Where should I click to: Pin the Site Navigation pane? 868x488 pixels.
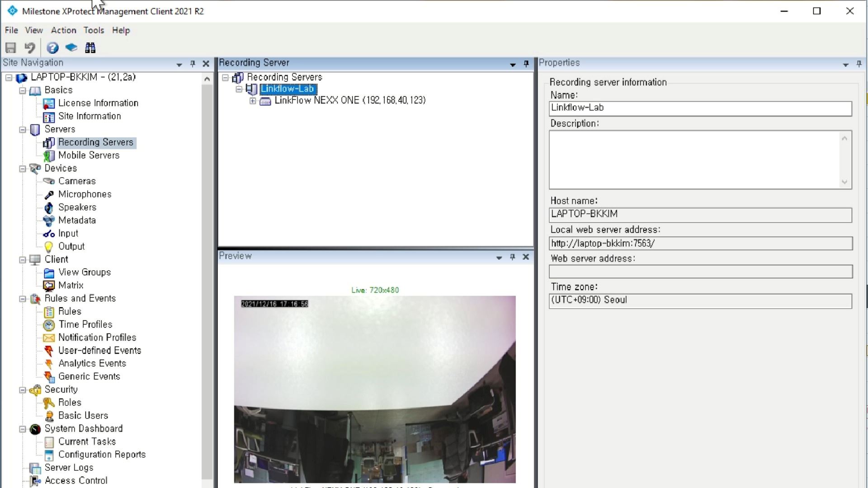tap(193, 64)
